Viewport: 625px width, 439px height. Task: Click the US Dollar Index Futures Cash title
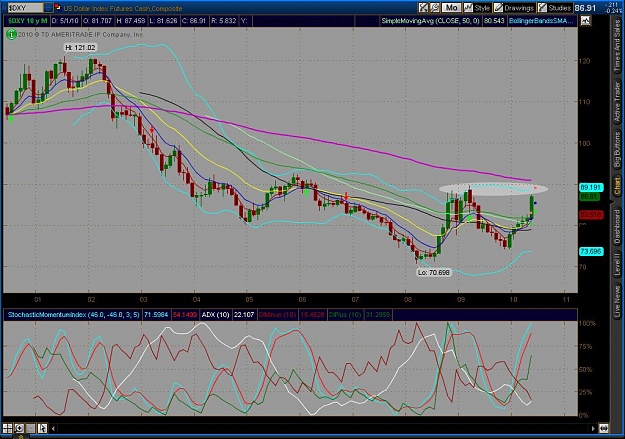pyautogui.click(x=123, y=8)
